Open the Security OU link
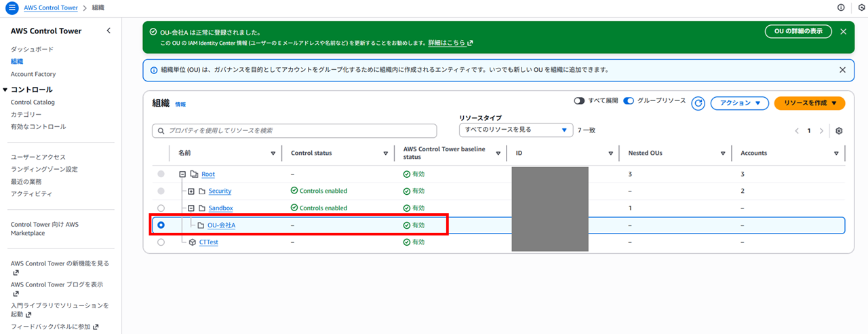 [x=220, y=191]
